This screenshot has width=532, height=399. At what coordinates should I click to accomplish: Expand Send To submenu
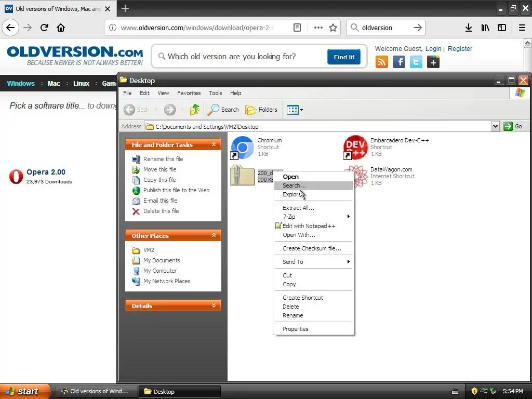[313, 262]
